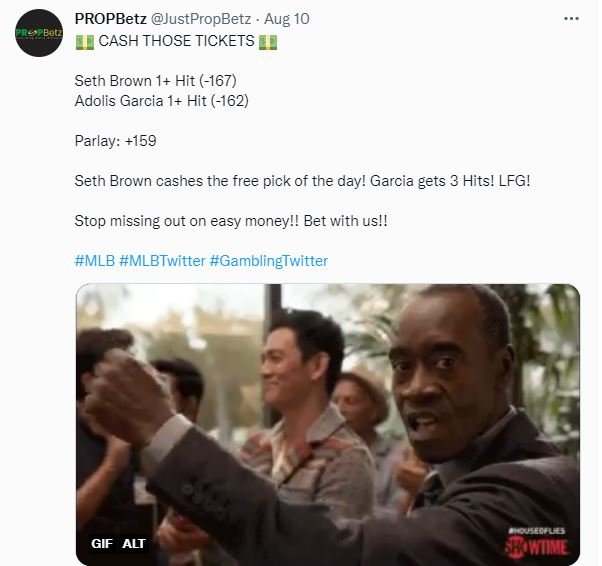Follow the #MLB hashtag

[95, 261]
